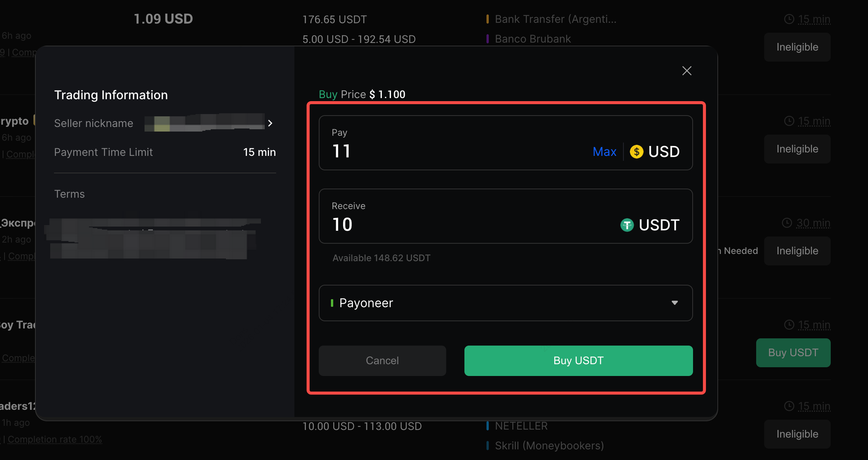Click the Max amount link
This screenshot has height=460, width=868.
pyautogui.click(x=604, y=152)
